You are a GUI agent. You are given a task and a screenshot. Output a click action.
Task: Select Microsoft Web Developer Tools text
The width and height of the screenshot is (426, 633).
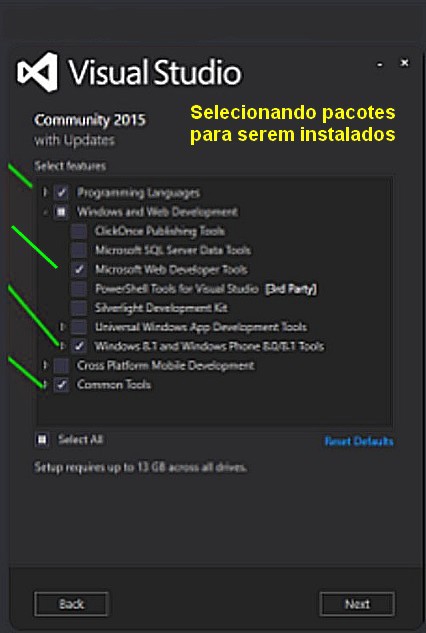171,269
